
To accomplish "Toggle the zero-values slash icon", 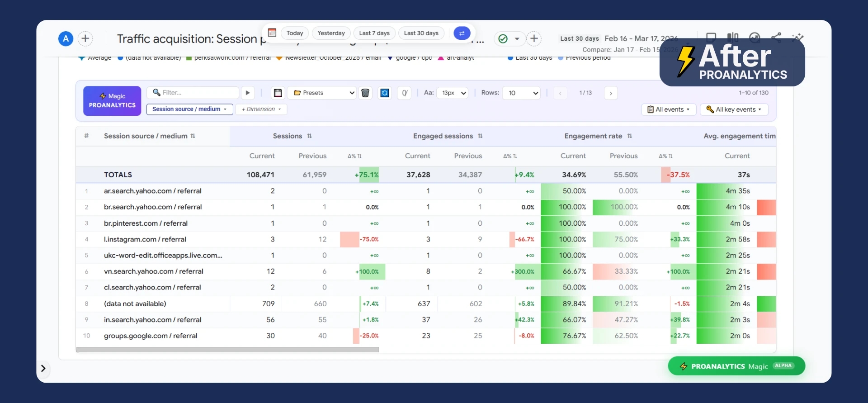I will click(x=404, y=93).
